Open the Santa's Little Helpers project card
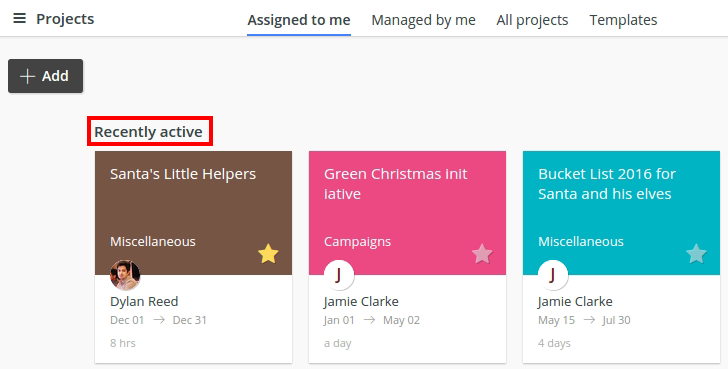This screenshot has width=728, height=369. (194, 257)
